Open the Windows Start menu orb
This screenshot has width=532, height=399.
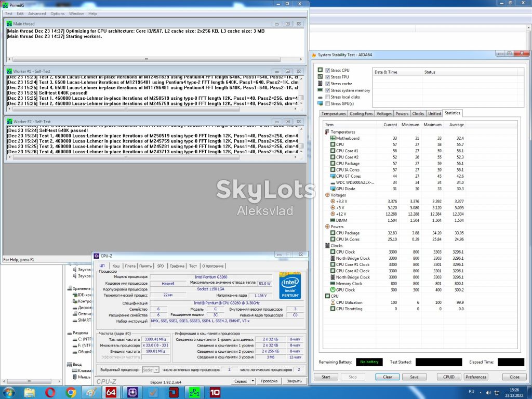tap(8, 392)
